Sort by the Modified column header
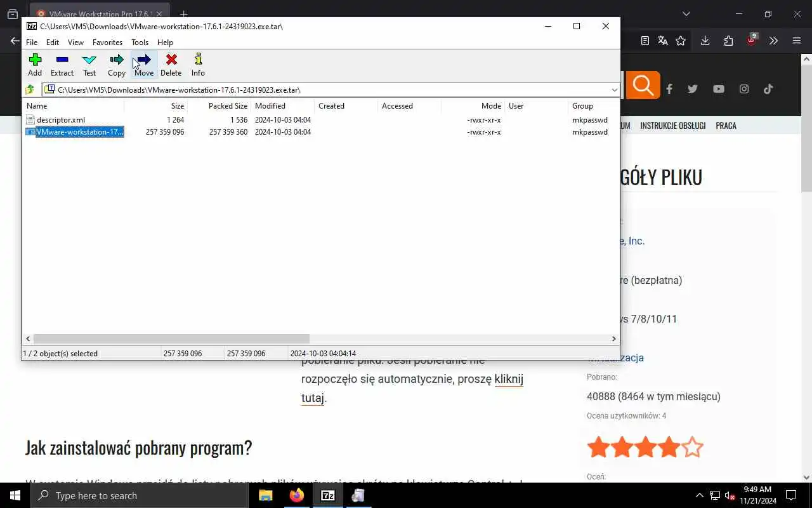812x508 pixels. (283, 106)
